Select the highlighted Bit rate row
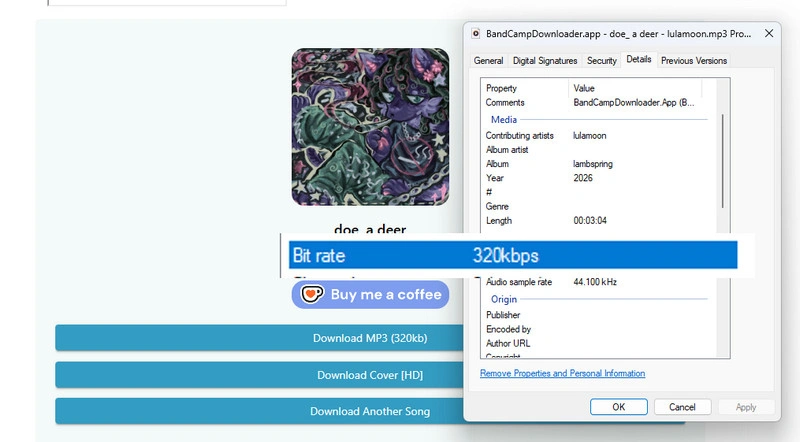800x442 pixels. [513, 255]
